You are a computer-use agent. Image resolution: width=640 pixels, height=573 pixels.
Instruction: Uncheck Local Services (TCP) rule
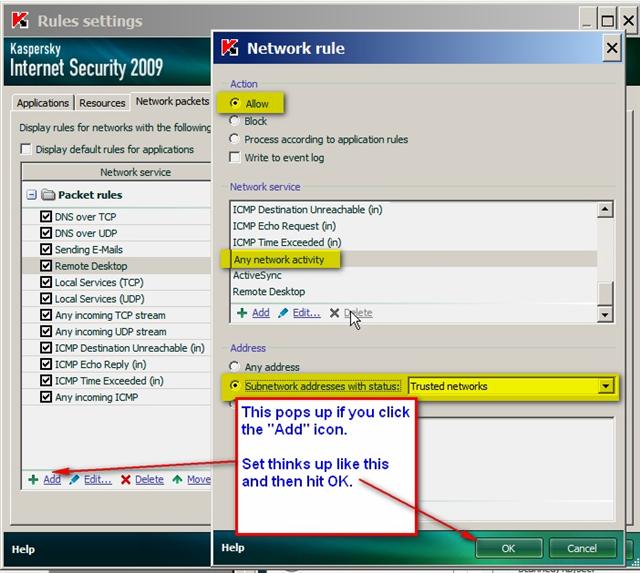coord(46,282)
